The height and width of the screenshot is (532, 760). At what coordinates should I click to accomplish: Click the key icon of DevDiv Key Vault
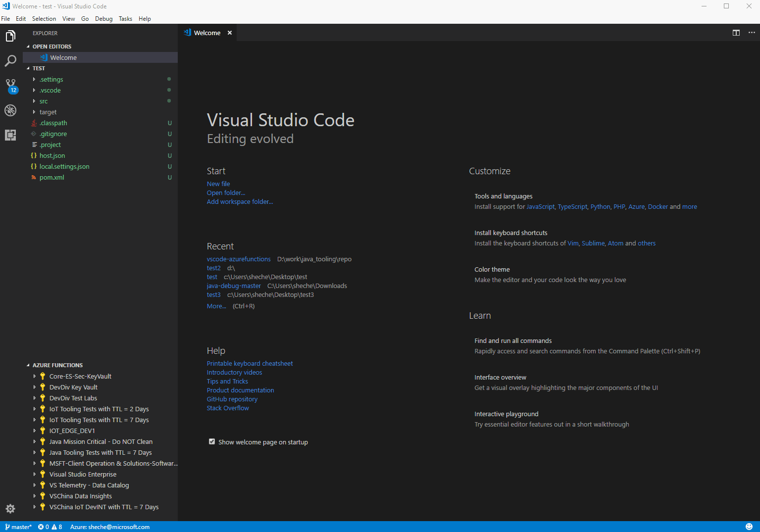pyautogui.click(x=43, y=387)
